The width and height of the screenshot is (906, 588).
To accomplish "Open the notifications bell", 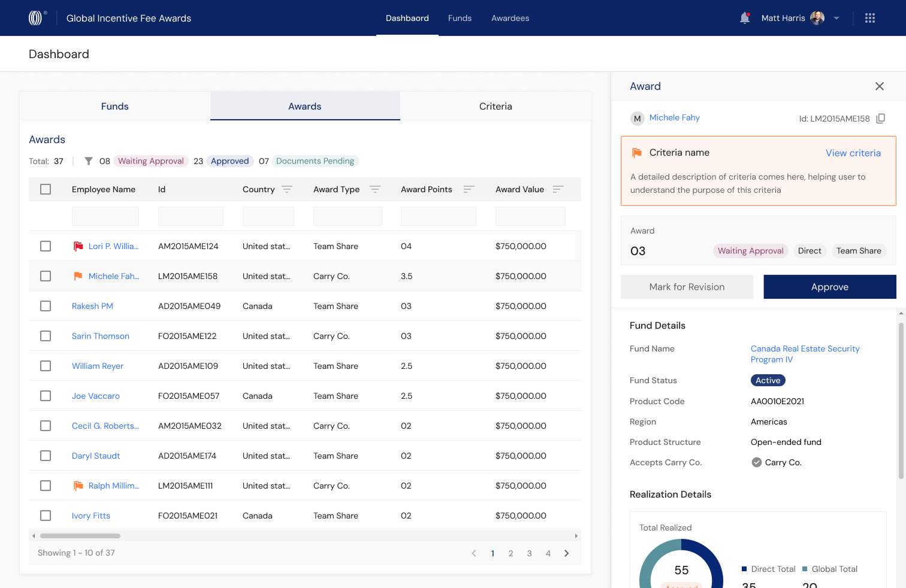I will [x=745, y=18].
